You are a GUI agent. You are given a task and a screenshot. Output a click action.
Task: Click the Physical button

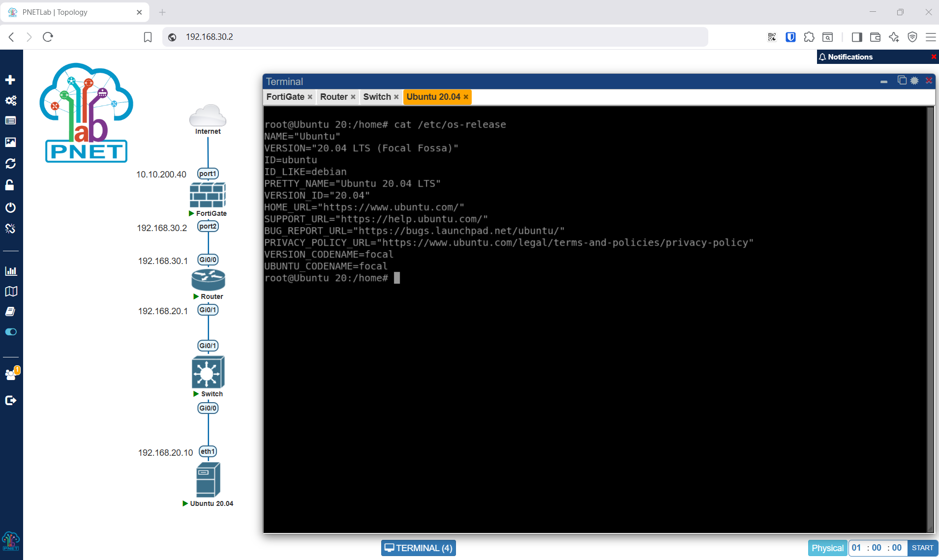(827, 548)
